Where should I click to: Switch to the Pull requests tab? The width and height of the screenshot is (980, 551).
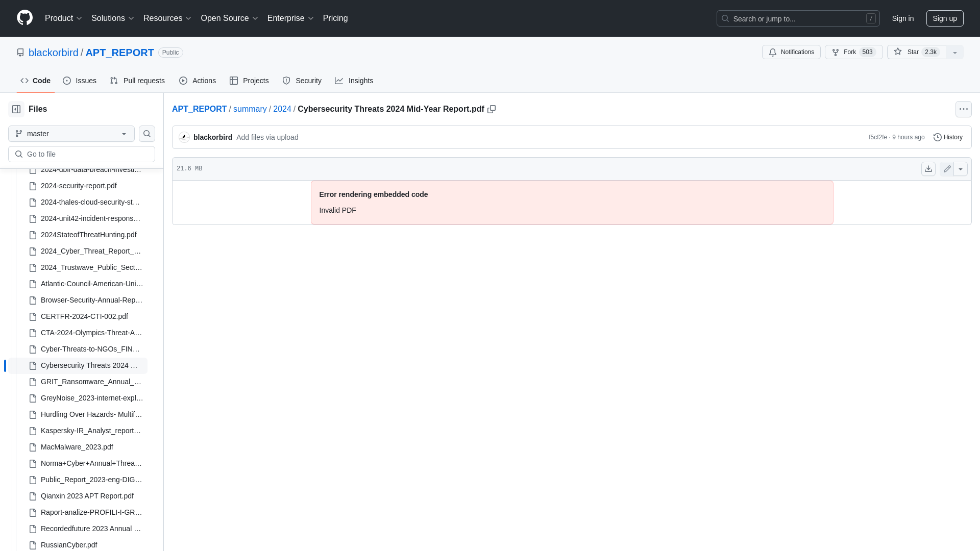pyautogui.click(x=137, y=81)
